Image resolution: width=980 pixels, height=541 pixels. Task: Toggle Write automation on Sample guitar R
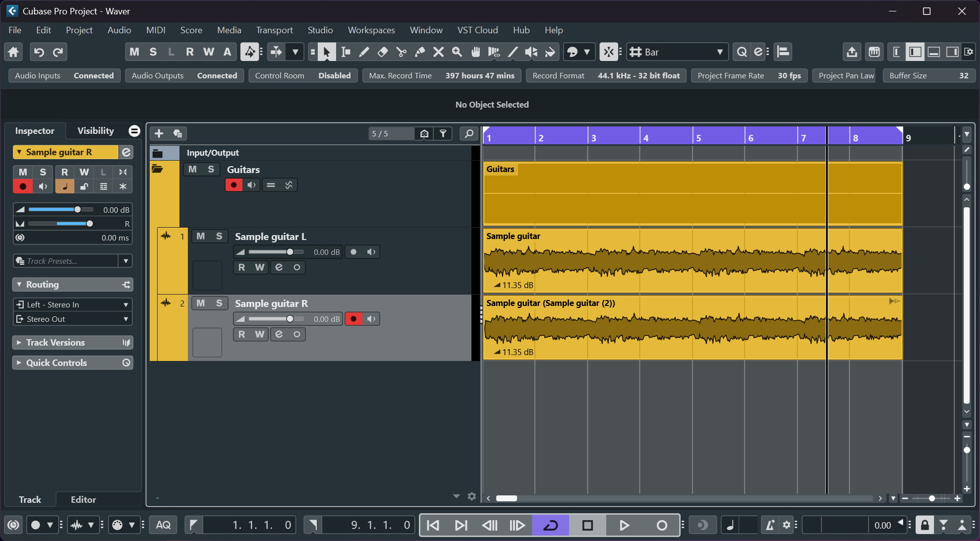click(x=259, y=334)
